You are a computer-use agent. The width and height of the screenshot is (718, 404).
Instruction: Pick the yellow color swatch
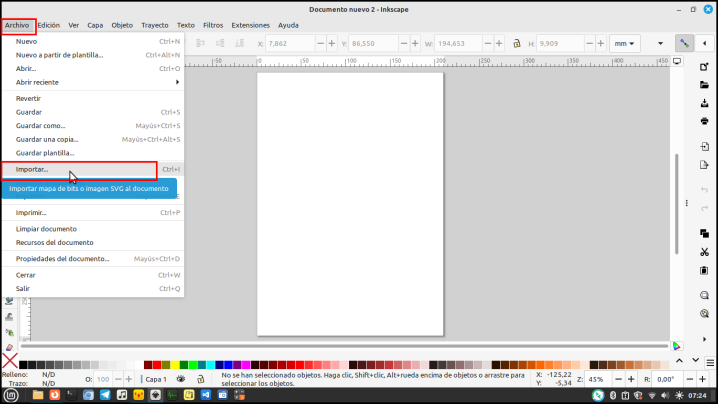click(x=174, y=365)
